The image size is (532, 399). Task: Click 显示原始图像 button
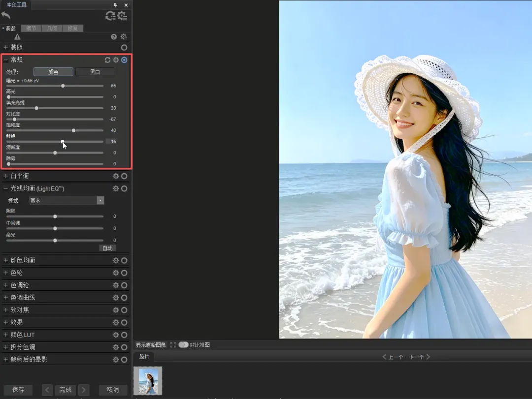point(151,345)
